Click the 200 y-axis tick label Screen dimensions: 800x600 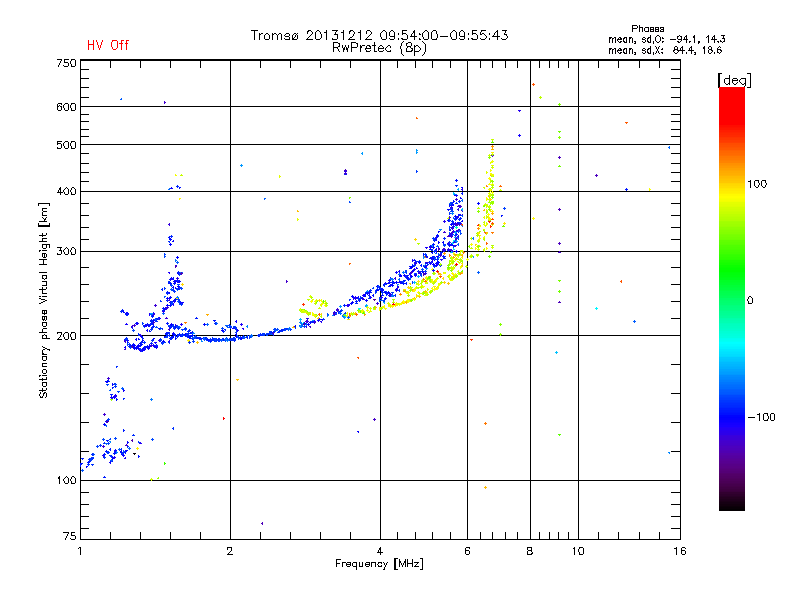coord(66,336)
